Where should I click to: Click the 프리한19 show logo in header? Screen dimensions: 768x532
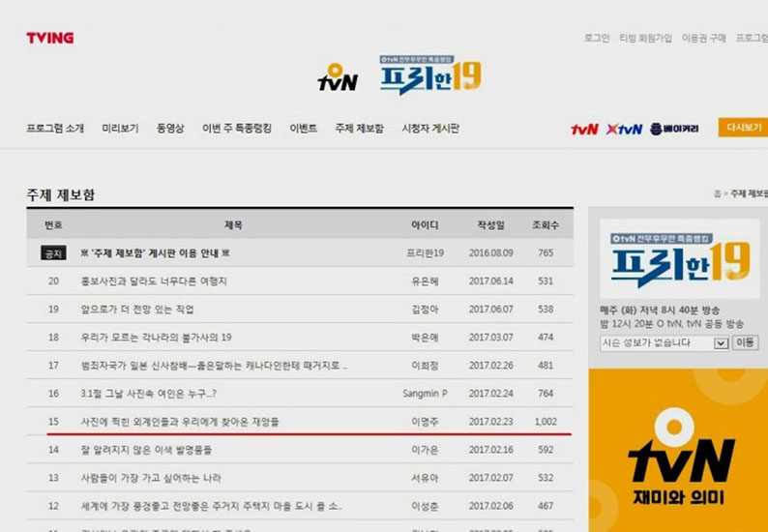(x=429, y=75)
